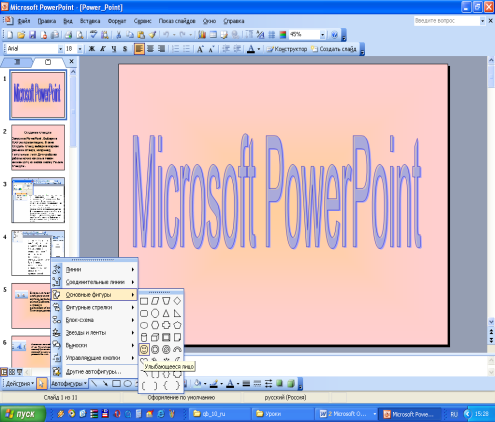
Task: Toggle the Select Objects pointer tool
Action: (x=41, y=384)
